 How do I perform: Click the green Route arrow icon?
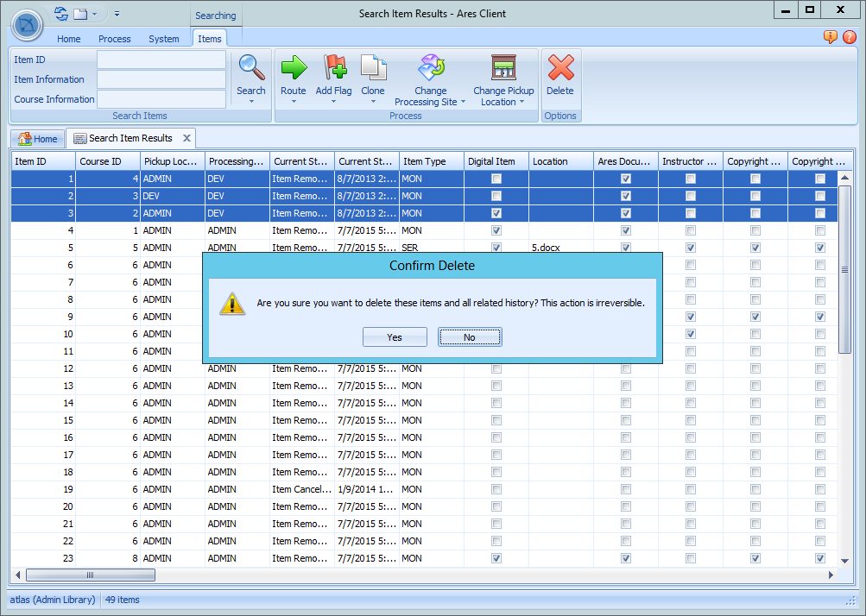pos(293,66)
